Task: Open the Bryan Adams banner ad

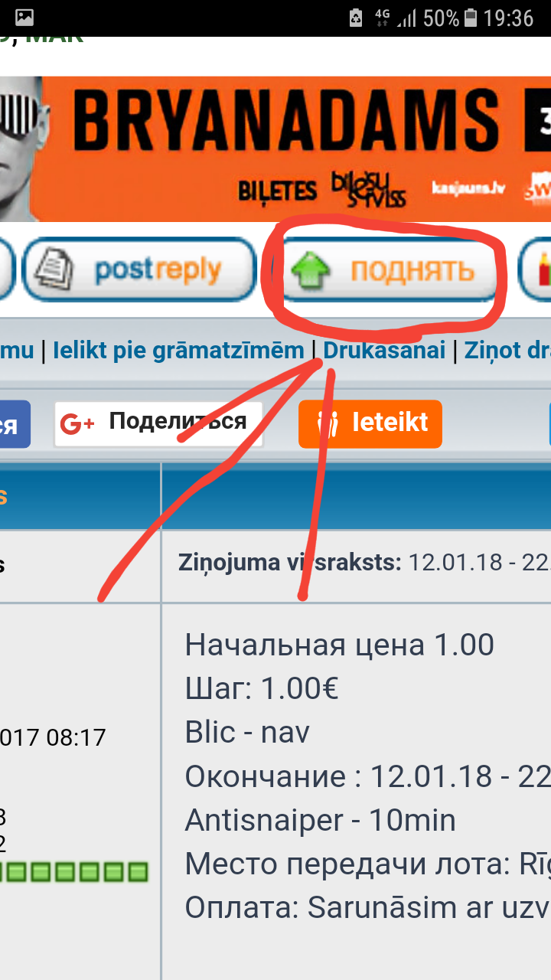Action: (275, 149)
